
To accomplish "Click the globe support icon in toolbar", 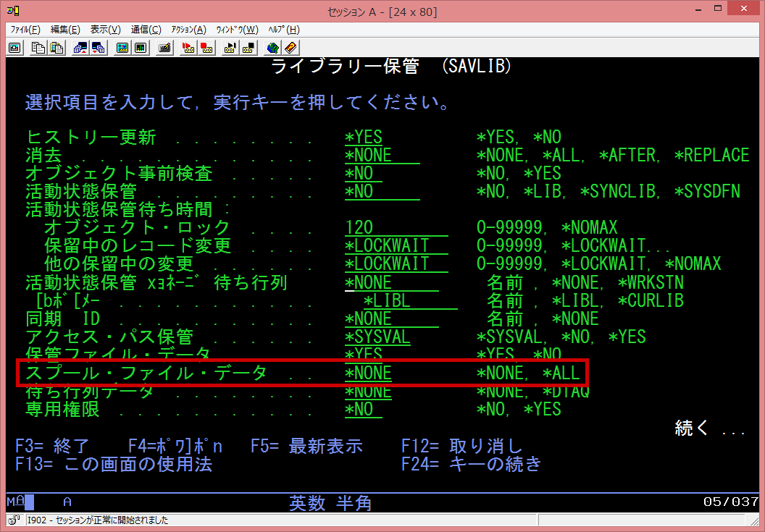I will tap(273, 48).
